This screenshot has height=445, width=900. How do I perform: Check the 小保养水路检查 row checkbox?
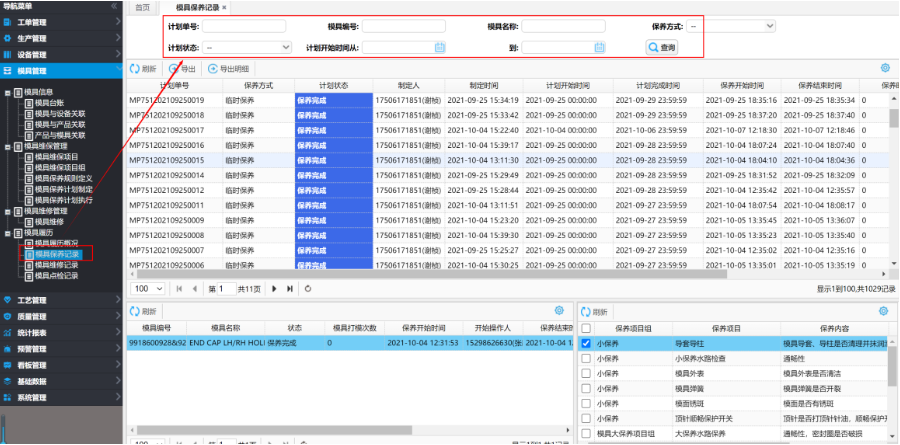pos(585,358)
